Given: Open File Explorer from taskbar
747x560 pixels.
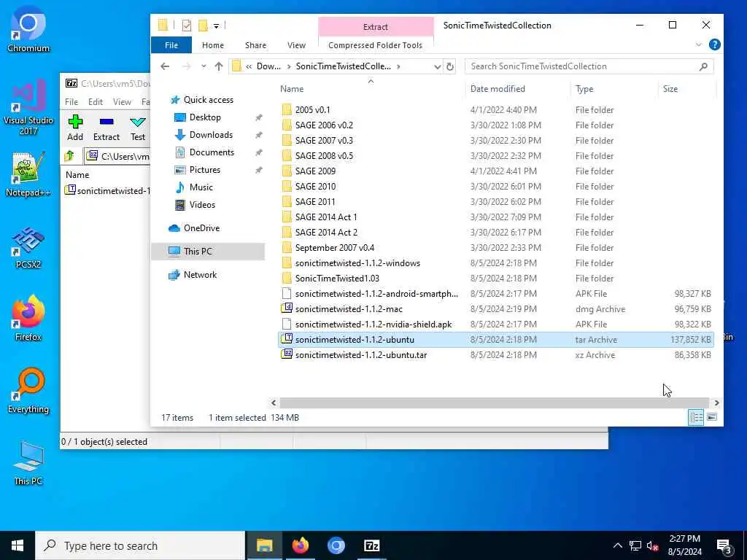Looking at the screenshot, I should click(x=264, y=545).
